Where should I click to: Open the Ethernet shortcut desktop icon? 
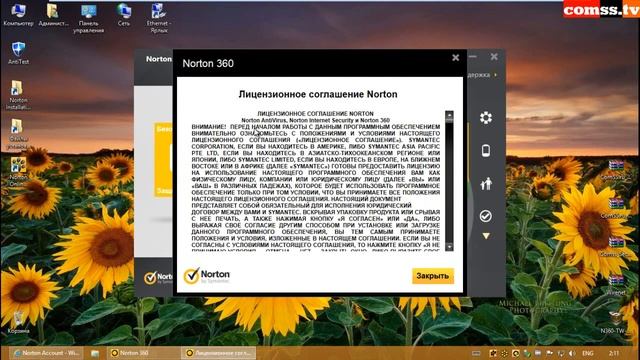pos(159,18)
